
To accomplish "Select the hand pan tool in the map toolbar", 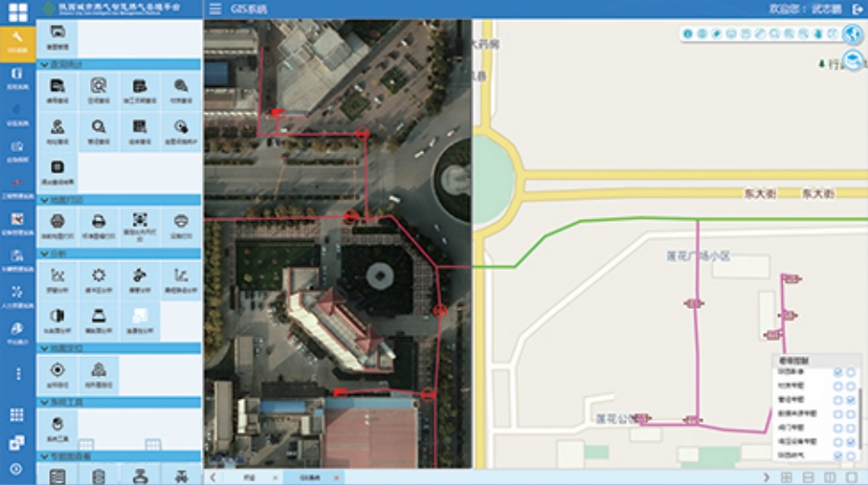I will point(818,33).
